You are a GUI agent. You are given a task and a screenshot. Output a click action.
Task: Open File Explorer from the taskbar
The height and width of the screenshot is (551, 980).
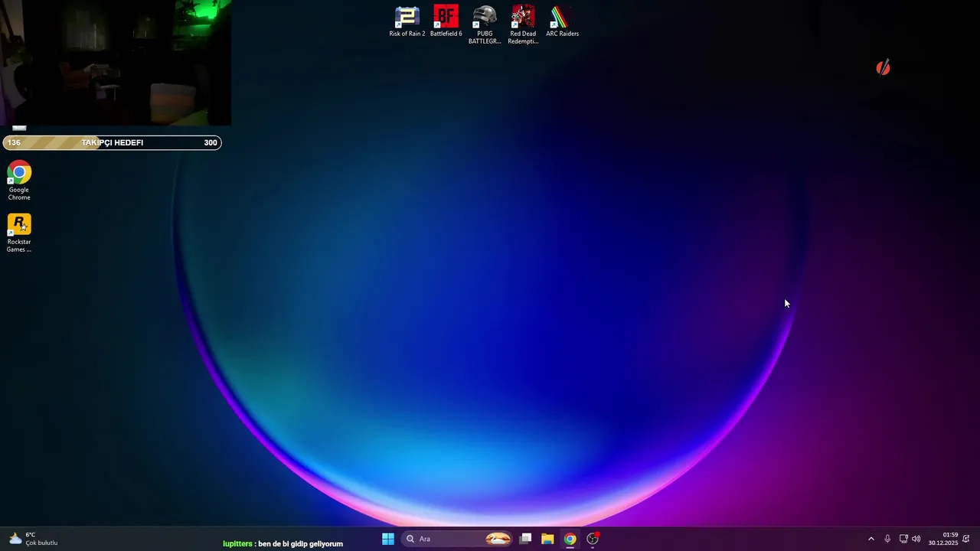pos(547,539)
